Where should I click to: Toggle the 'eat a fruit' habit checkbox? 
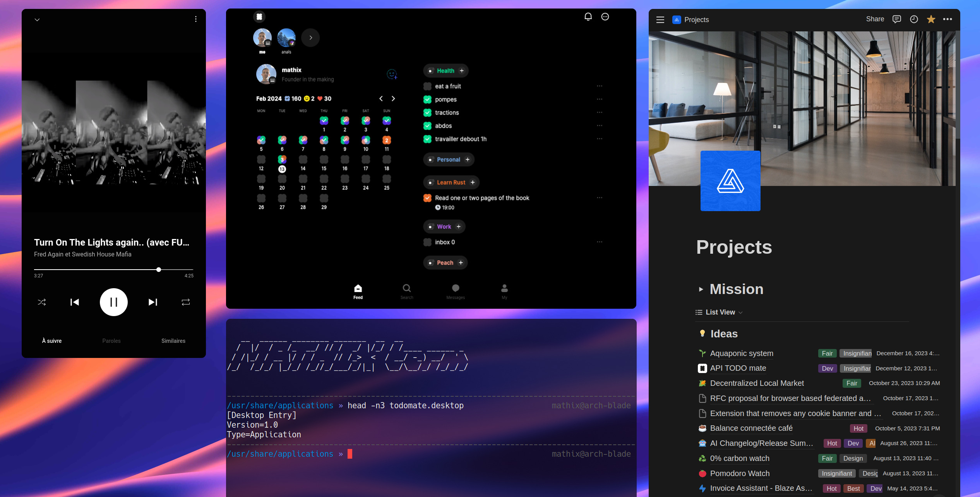click(x=428, y=86)
